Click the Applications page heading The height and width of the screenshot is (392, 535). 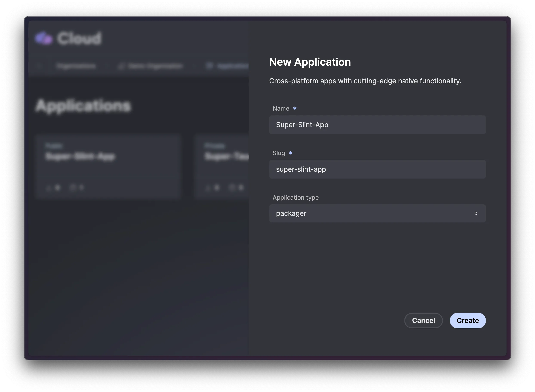(83, 106)
